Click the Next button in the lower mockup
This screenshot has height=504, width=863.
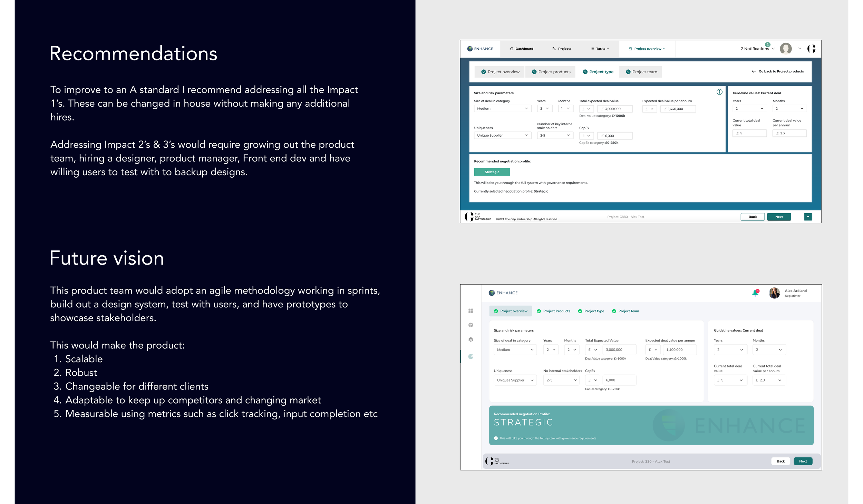(803, 461)
